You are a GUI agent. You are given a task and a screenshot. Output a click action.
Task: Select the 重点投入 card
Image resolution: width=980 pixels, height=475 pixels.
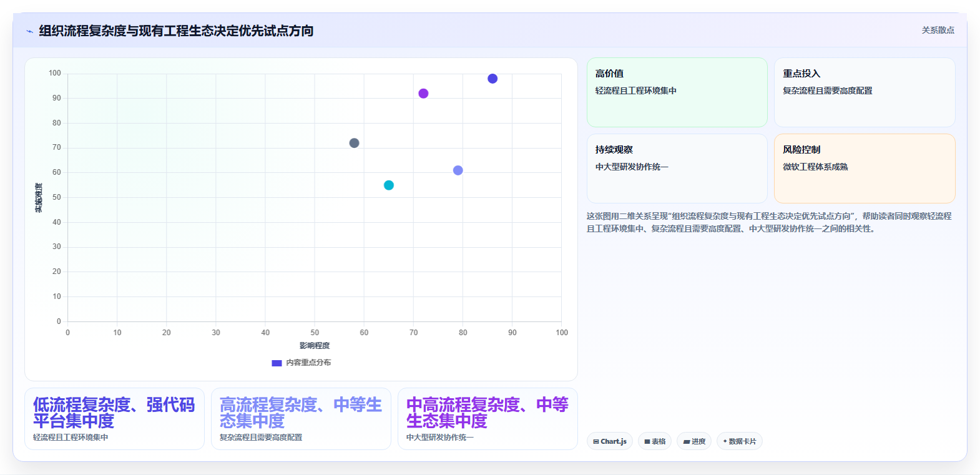point(865,92)
